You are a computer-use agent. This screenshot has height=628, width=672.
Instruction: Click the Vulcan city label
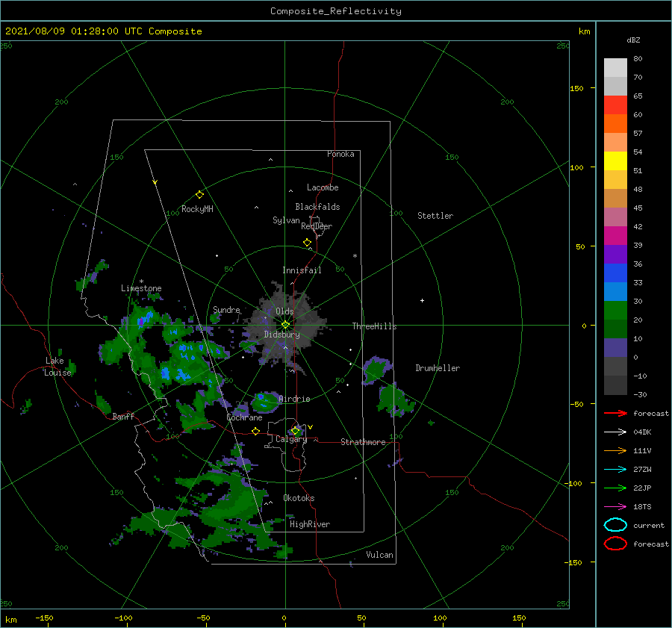click(x=379, y=555)
